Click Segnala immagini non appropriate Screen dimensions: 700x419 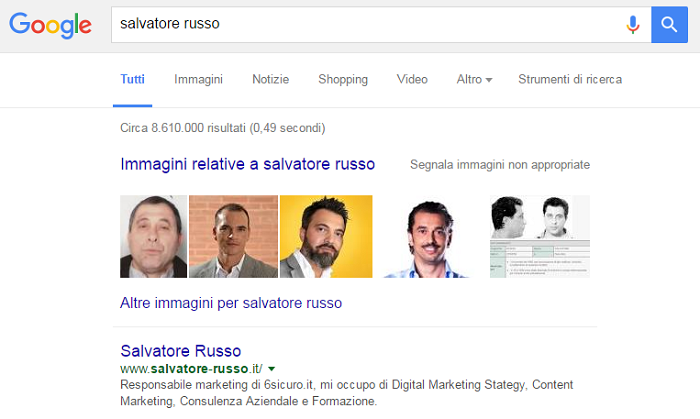coord(500,165)
